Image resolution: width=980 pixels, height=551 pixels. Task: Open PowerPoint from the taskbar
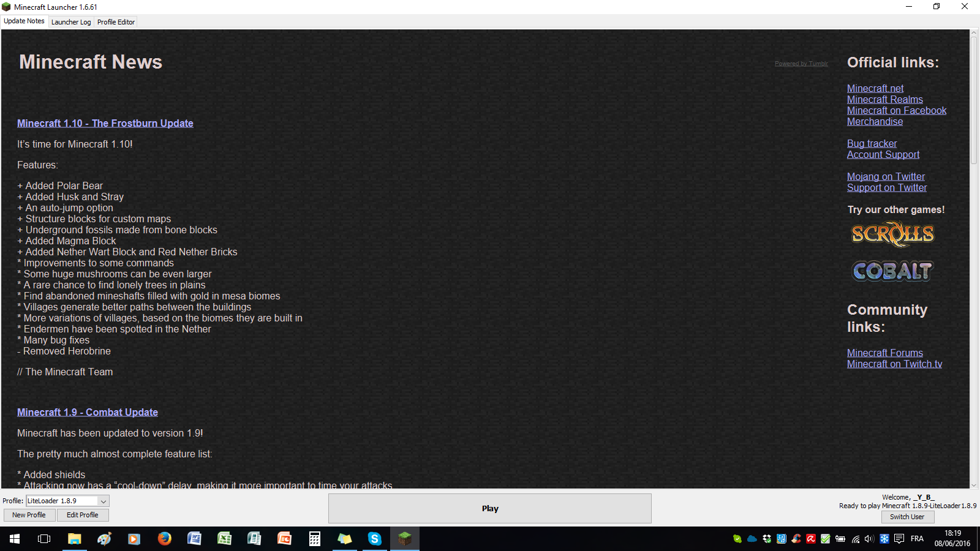284,539
